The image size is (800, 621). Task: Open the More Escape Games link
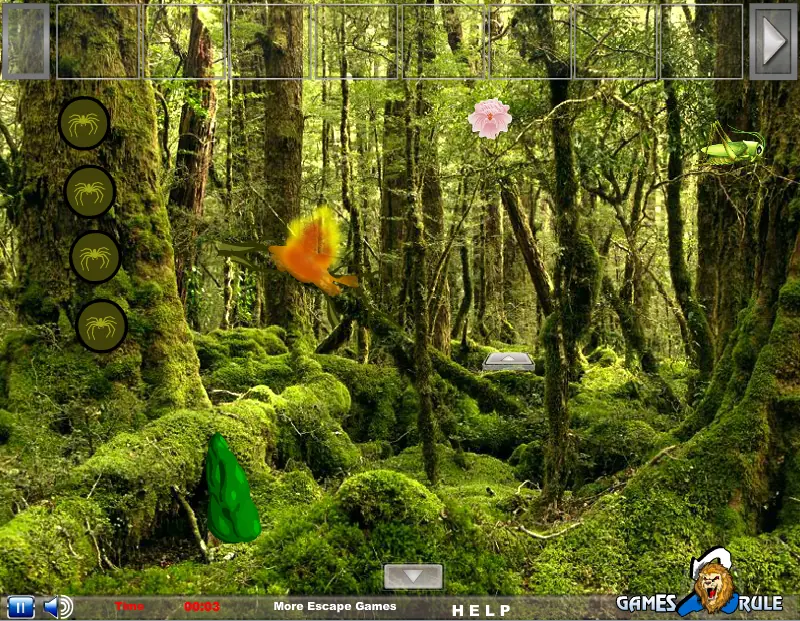tap(335, 606)
